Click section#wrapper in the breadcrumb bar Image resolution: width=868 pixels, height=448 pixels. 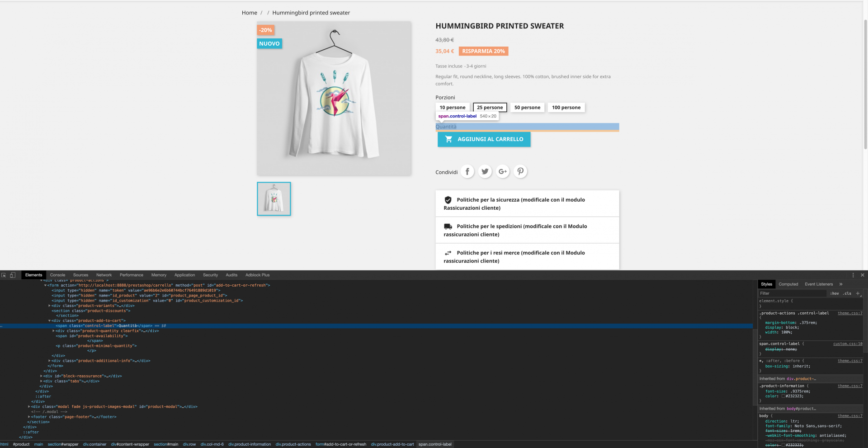tap(63, 444)
